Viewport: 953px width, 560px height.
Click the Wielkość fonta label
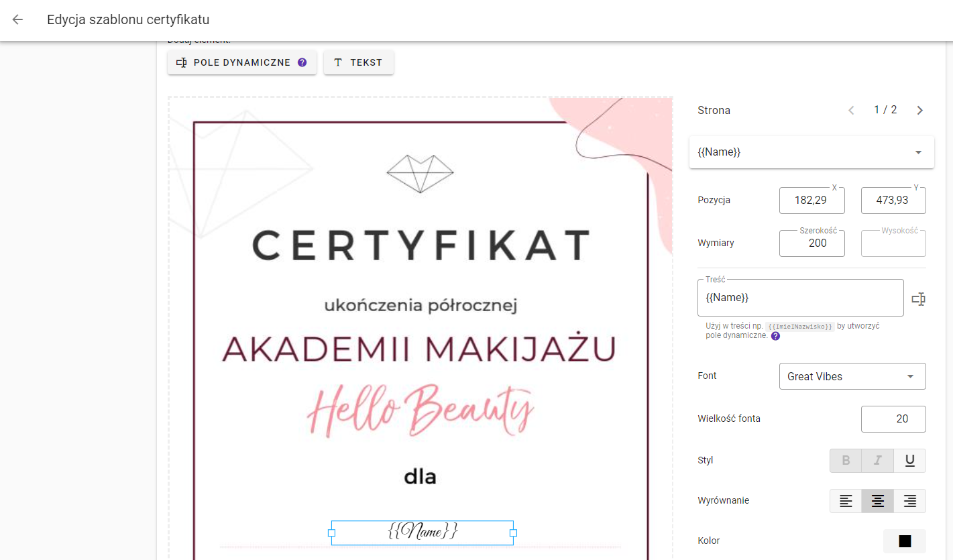click(729, 418)
